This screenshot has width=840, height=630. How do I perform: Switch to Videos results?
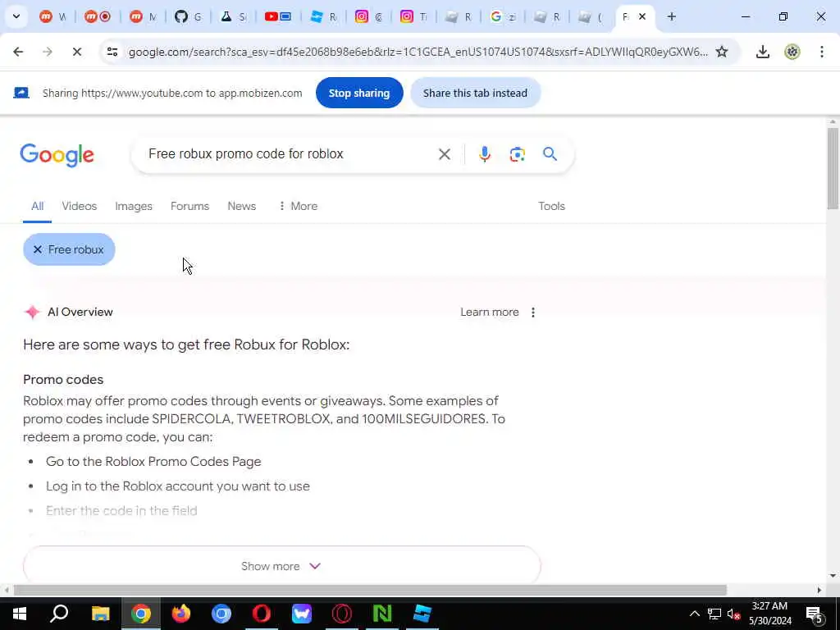click(x=80, y=206)
